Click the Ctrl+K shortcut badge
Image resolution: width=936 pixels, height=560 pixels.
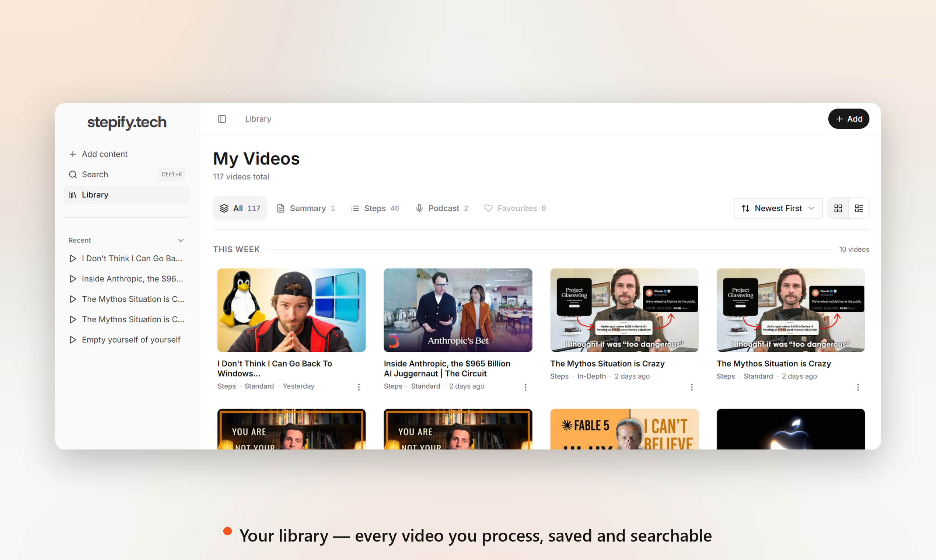point(172,174)
